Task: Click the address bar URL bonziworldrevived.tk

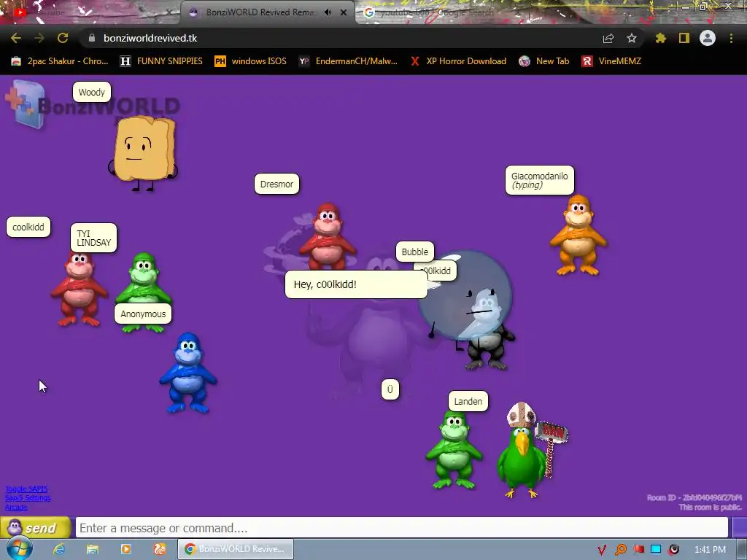Action: coord(150,38)
